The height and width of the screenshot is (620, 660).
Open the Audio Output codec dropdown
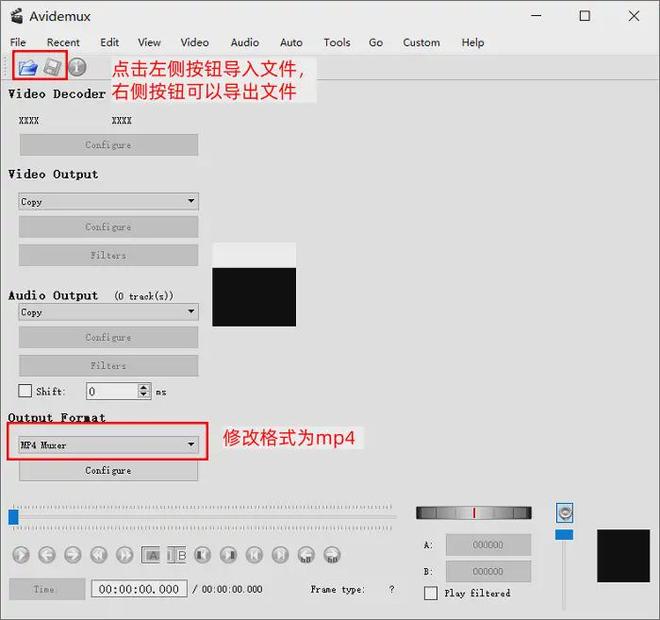(x=109, y=312)
